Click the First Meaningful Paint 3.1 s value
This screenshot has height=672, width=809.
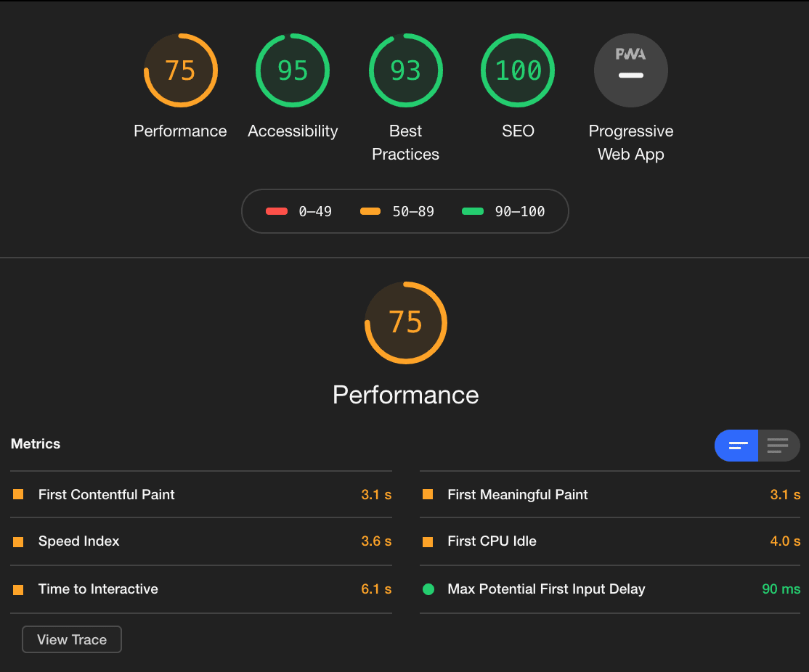785,495
